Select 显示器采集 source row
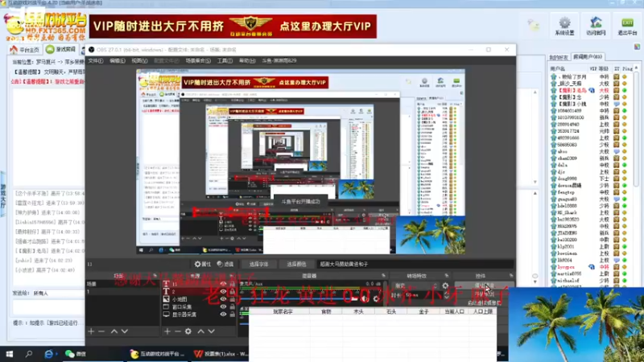Viewport: 644px width, 362px height. [x=200, y=314]
